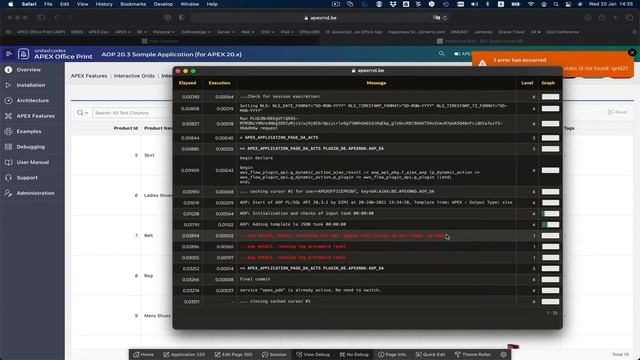
Task: Open the APEX Office Print (AOP) bookmark
Action: pos(41,32)
